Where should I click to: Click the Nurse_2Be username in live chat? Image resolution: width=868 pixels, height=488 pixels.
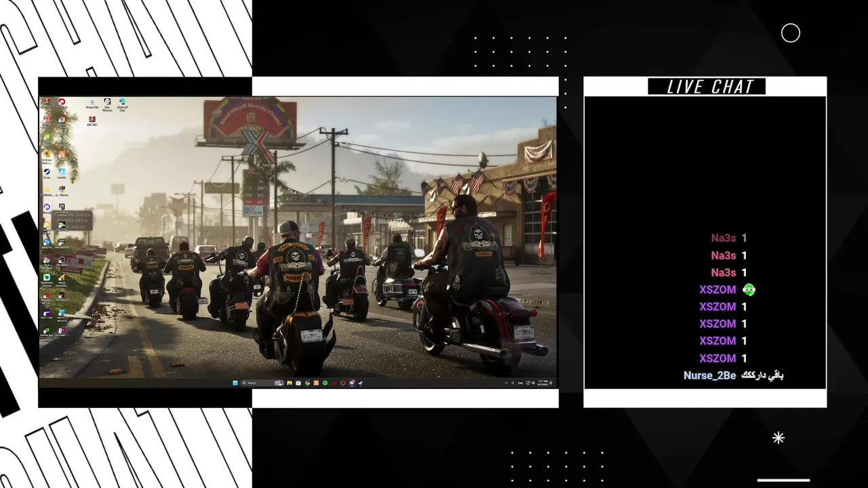coord(709,375)
